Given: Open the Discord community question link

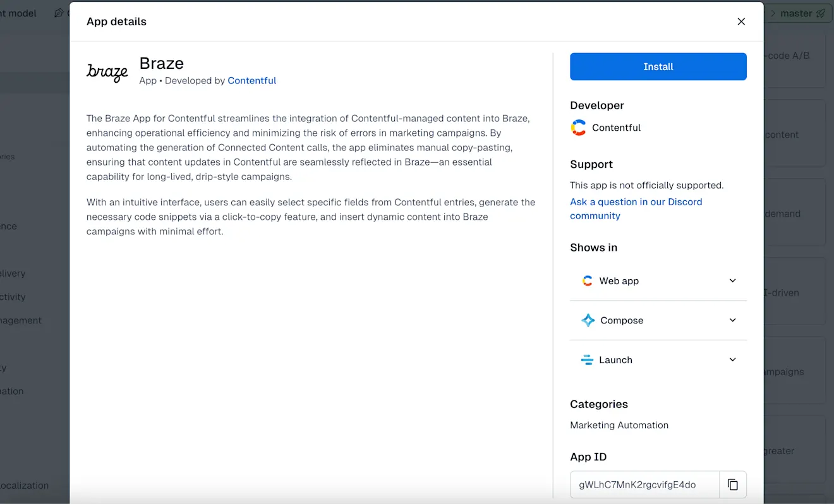Looking at the screenshot, I should 636,208.
